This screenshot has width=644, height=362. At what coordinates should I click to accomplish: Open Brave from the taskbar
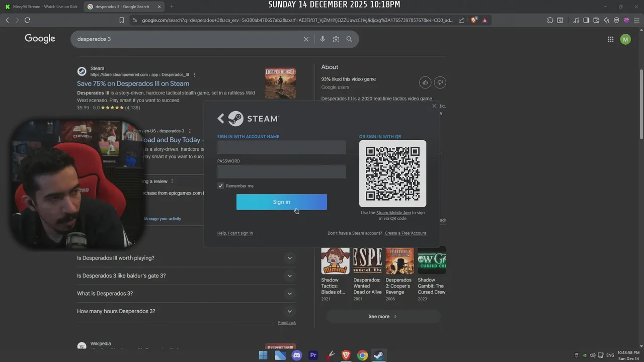[346, 355]
